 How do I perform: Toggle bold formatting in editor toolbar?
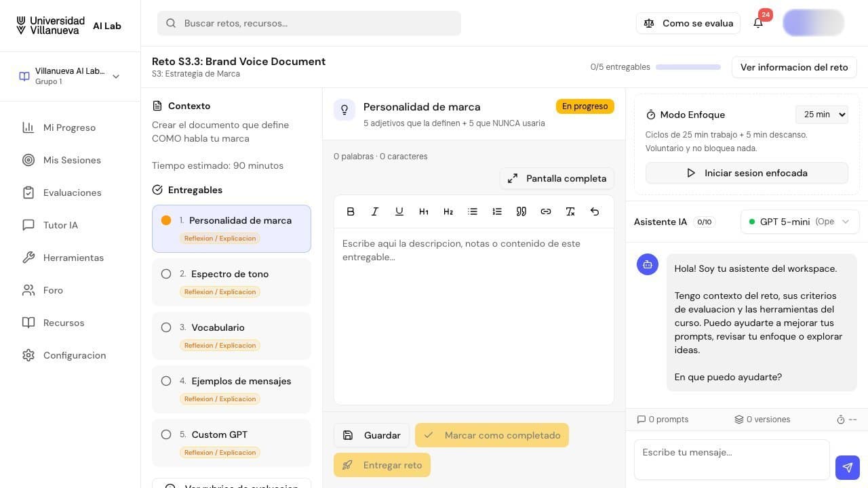[351, 211]
